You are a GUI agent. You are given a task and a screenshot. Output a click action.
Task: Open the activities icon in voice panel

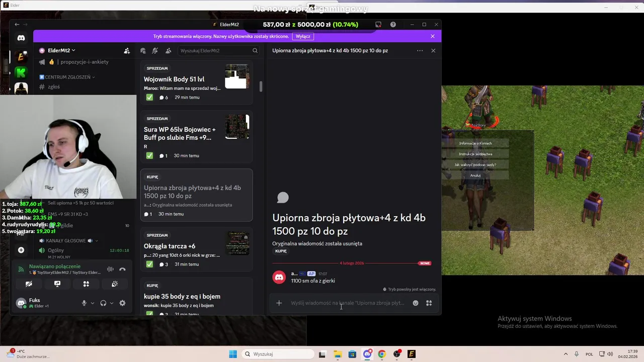[x=86, y=284]
